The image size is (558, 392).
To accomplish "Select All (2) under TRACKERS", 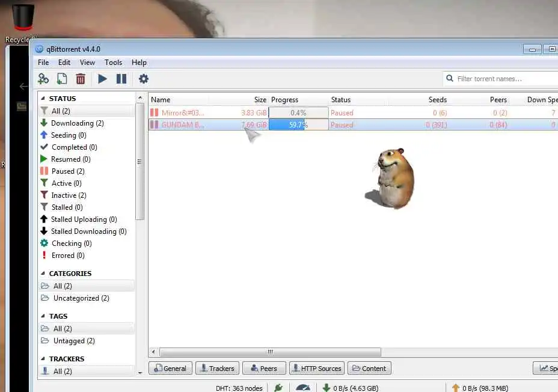I will (x=87, y=372).
